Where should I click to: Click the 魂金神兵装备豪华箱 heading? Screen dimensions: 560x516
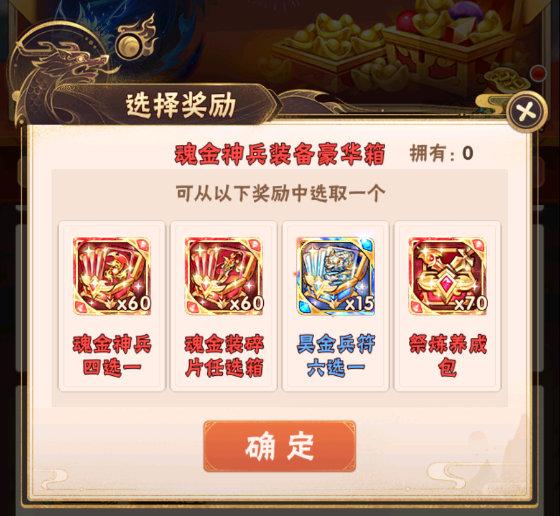[x=280, y=154]
